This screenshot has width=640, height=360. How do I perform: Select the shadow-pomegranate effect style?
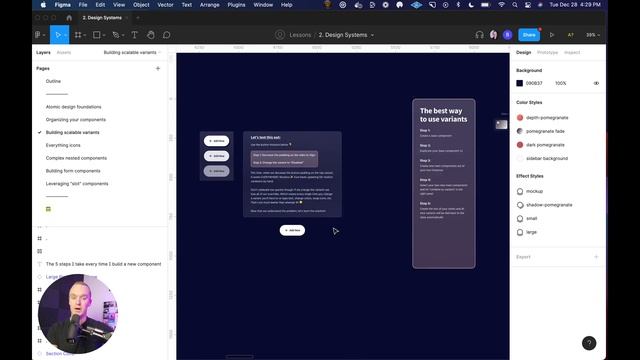[544, 205]
